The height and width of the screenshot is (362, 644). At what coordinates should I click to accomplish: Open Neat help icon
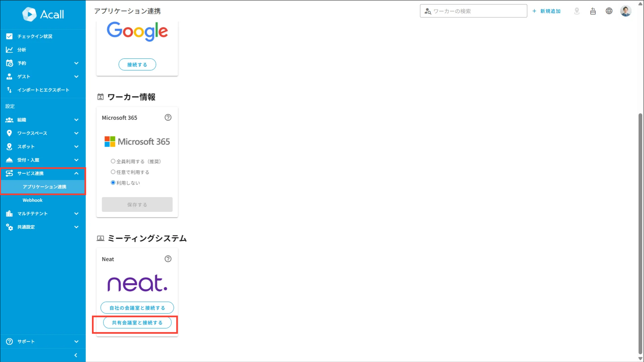coord(168,259)
